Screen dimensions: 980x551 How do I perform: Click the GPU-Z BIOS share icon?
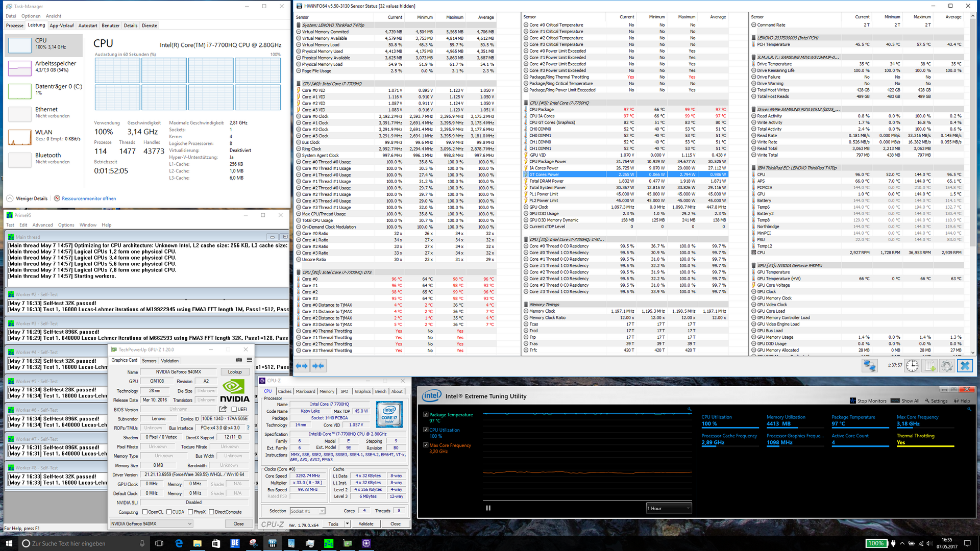[223, 409]
